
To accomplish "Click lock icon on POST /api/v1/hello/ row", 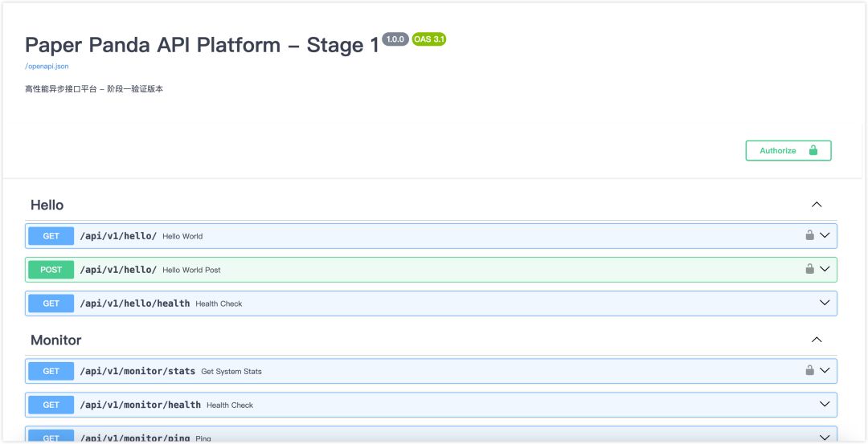I will [809, 269].
